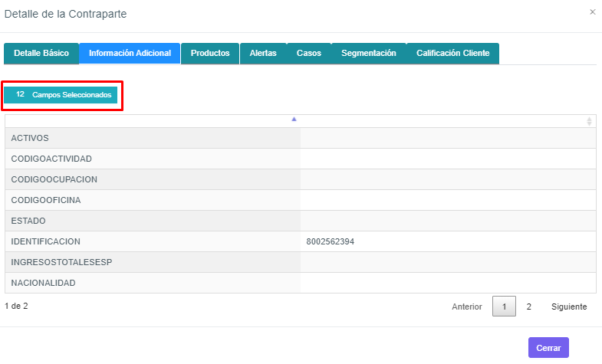Image resolution: width=602 pixels, height=364 pixels.
Task: Go to the Alertas tab
Action: [x=263, y=54]
